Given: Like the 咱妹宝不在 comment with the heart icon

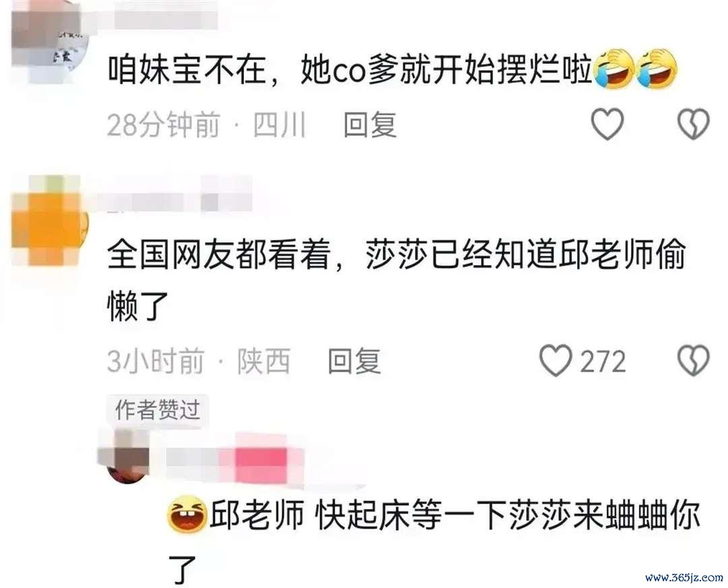Looking at the screenshot, I should pos(607,123).
